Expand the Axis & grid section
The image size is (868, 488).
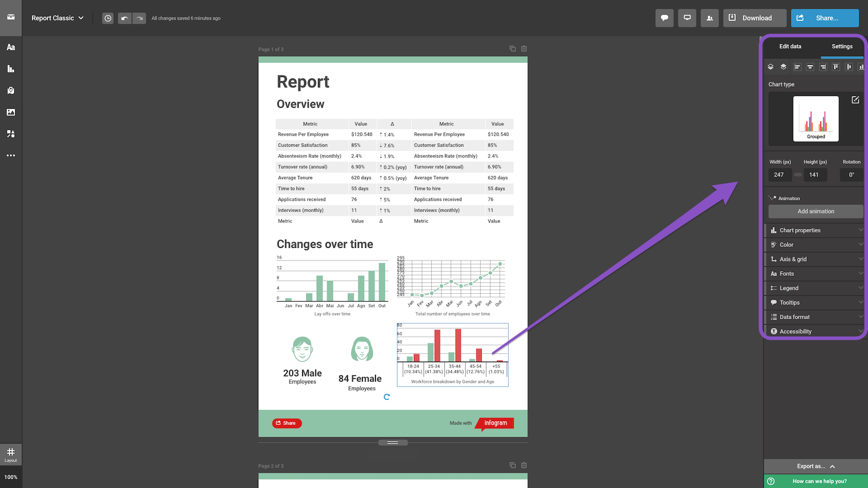point(815,259)
